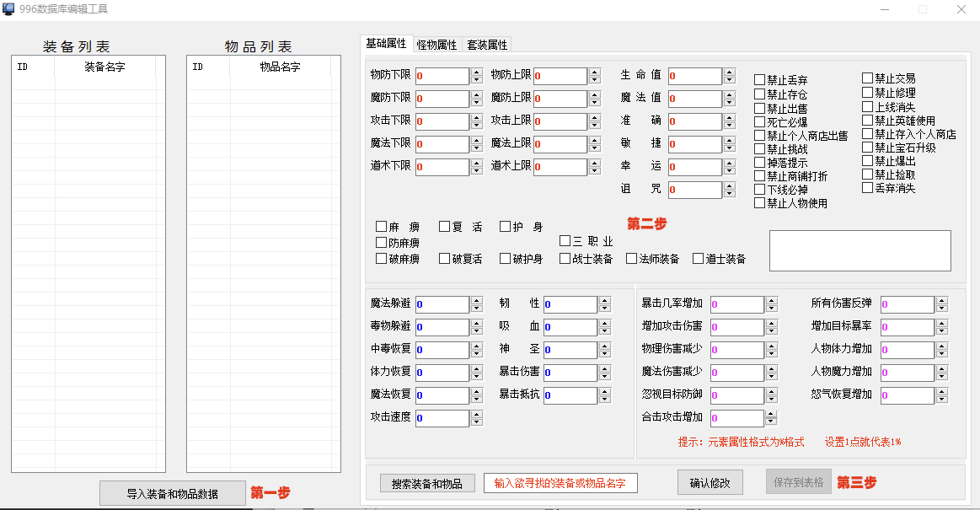Check the 法师装备 checkbox
The width and height of the screenshot is (980, 510).
tap(631, 258)
